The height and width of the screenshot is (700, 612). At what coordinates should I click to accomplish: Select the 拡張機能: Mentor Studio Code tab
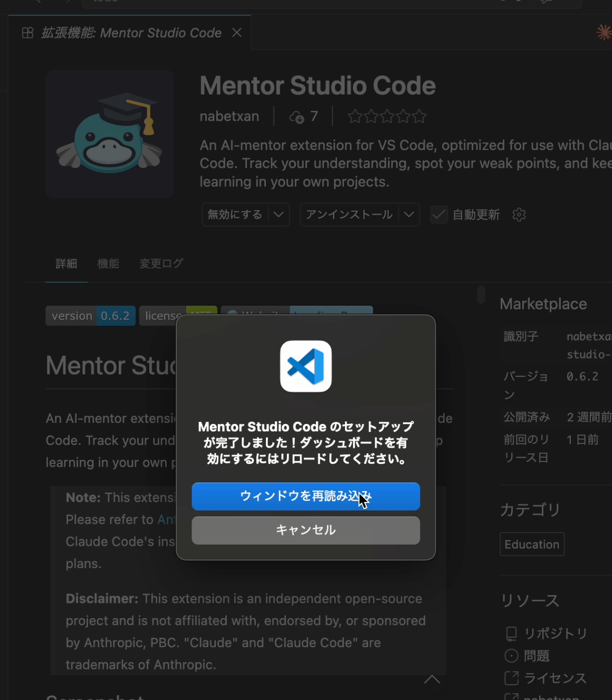[x=130, y=33]
